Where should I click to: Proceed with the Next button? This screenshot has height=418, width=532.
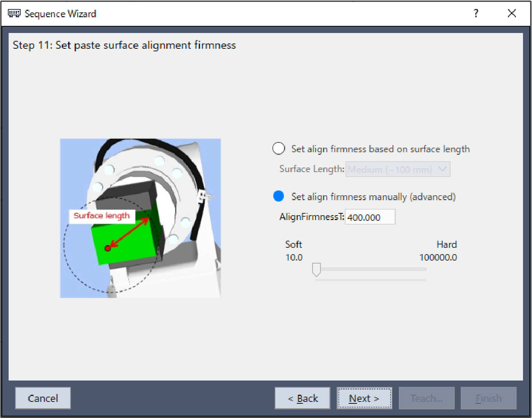(364, 398)
